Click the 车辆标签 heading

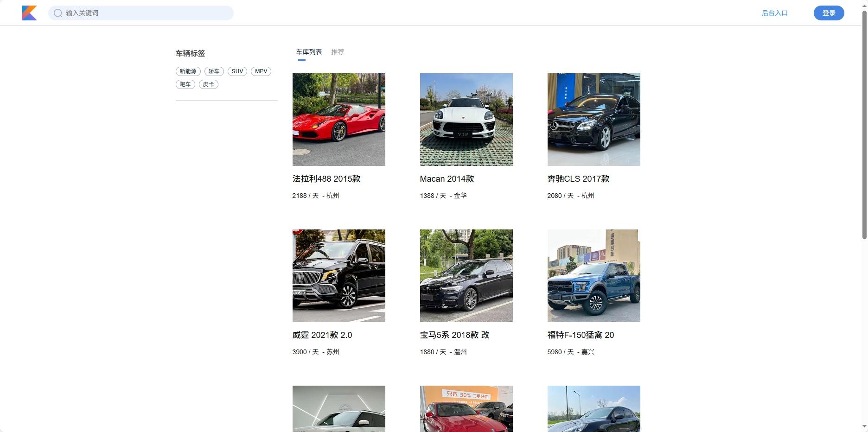click(190, 53)
